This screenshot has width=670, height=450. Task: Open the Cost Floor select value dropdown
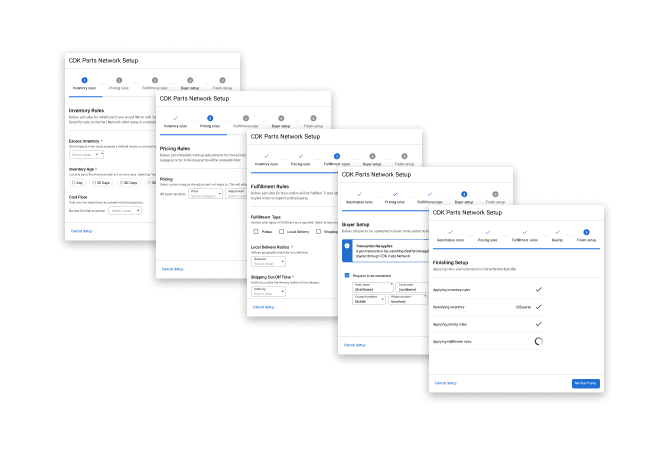click(x=125, y=211)
